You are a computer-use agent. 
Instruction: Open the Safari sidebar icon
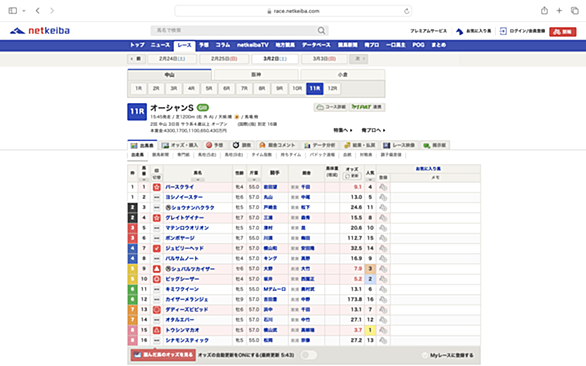point(13,11)
